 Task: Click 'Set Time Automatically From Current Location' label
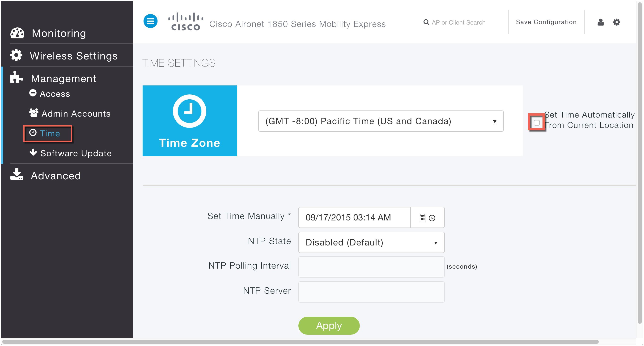[x=589, y=120]
